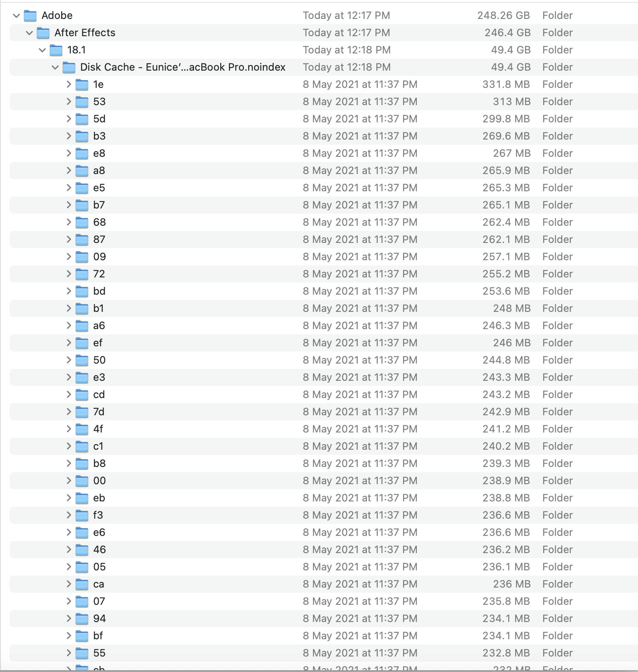The width and height of the screenshot is (638, 672).
Task: Click the eb folder icon
Action: tap(82, 498)
